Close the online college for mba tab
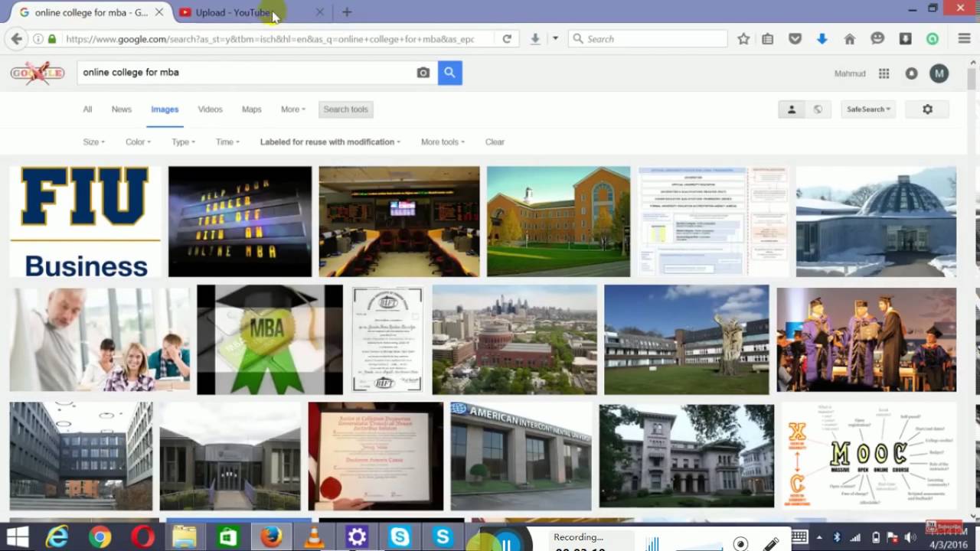 click(x=159, y=12)
